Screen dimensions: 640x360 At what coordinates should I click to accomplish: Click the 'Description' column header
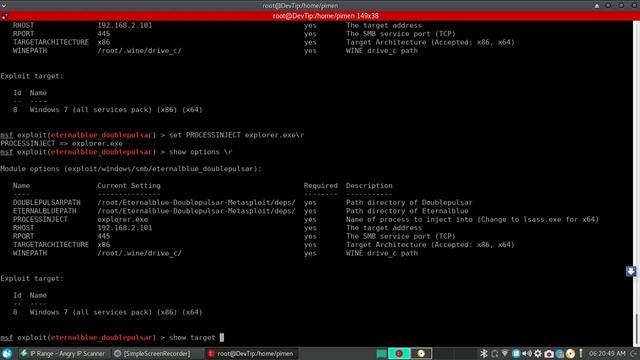(x=369, y=186)
